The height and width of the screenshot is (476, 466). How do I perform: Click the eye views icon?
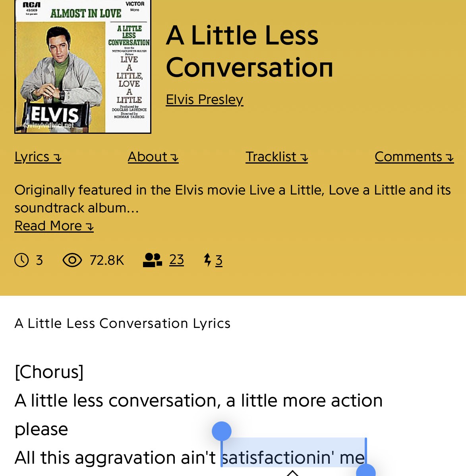[72, 260]
